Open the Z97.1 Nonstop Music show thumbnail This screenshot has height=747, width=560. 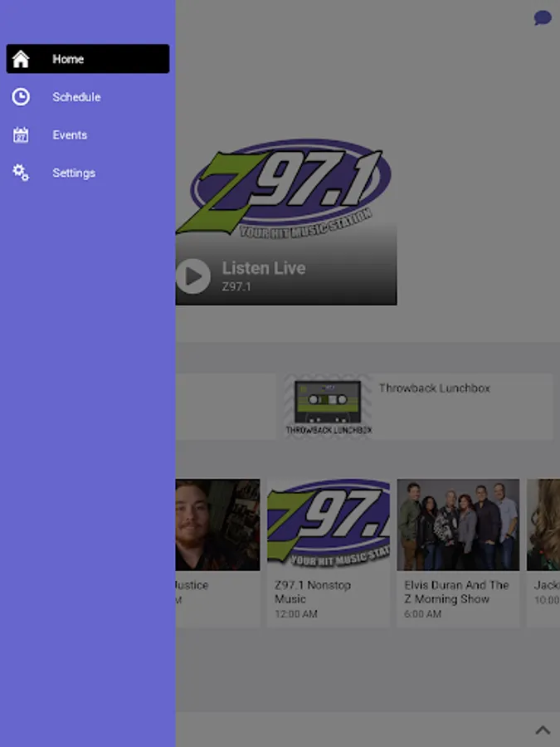coord(329,525)
